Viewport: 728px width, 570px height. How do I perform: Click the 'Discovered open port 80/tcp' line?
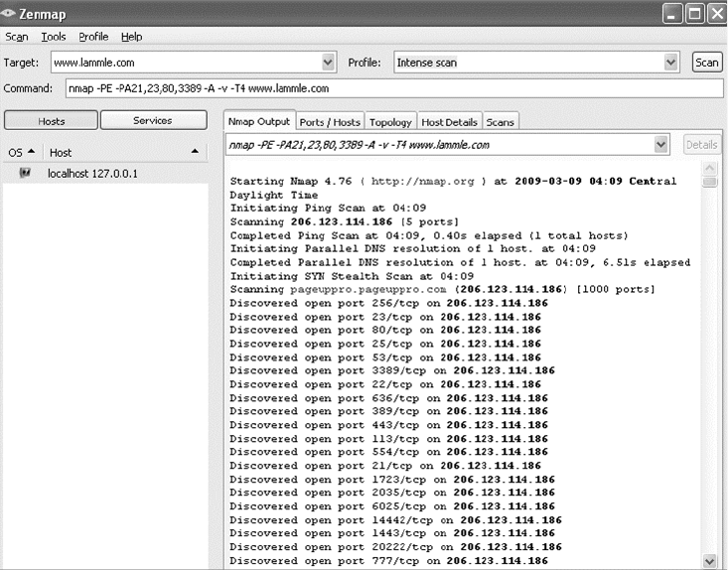pyautogui.click(x=385, y=330)
